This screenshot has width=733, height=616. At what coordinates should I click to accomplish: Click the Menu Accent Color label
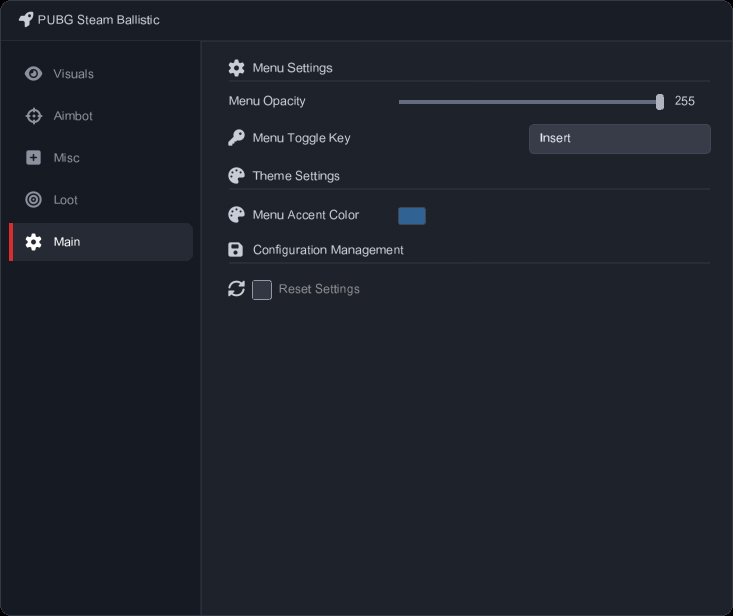(306, 215)
